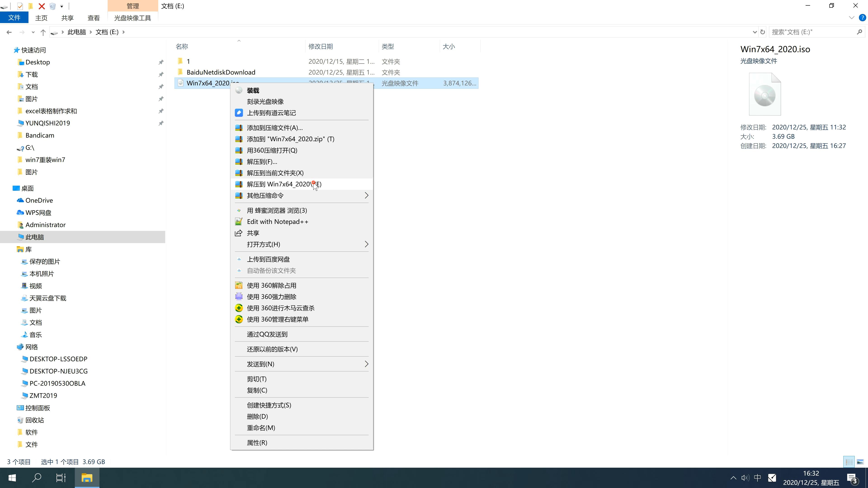The image size is (868, 488).
Task: Select 刻录光盘映像 to burn disc image
Action: coord(266,101)
